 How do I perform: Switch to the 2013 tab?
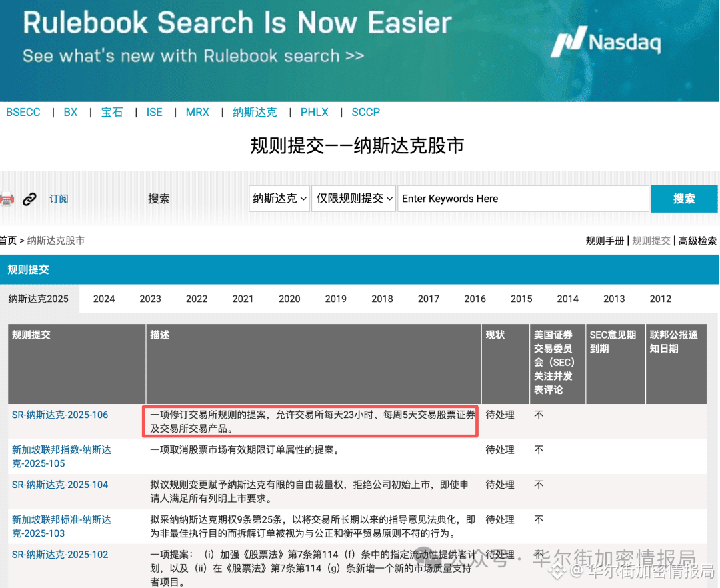pos(614,299)
